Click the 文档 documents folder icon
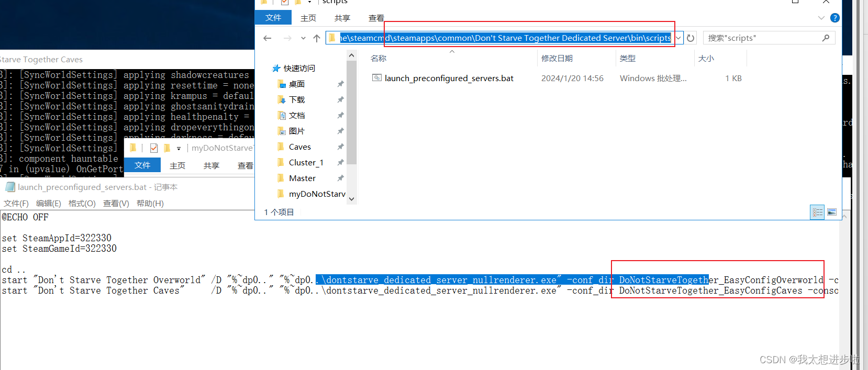The width and height of the screenshot is (868, 370). click(282, 116)
